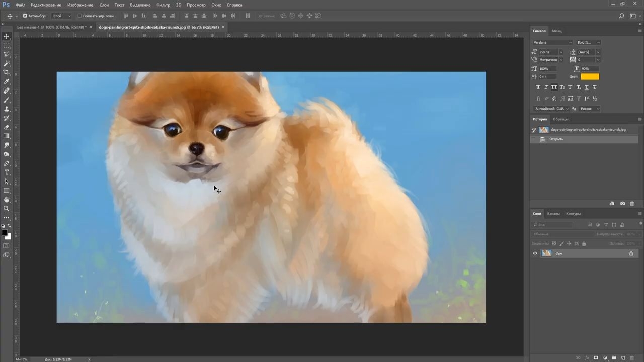Toggle All Caps text style
644x362 pixels.
[x=554, y=87]
